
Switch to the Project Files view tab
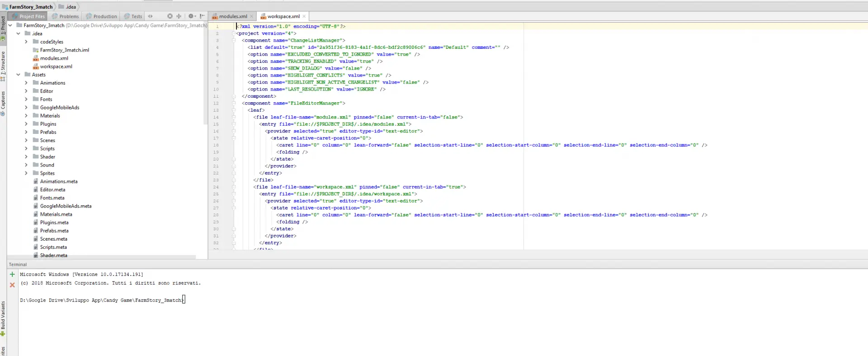[x=28, y=16]
